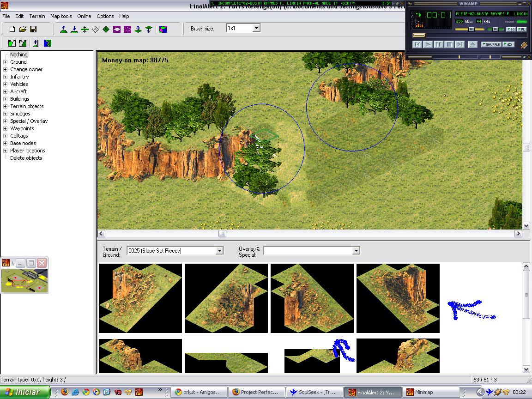
Task: Toggle Winamp repeat button
Action: (508, 44)
